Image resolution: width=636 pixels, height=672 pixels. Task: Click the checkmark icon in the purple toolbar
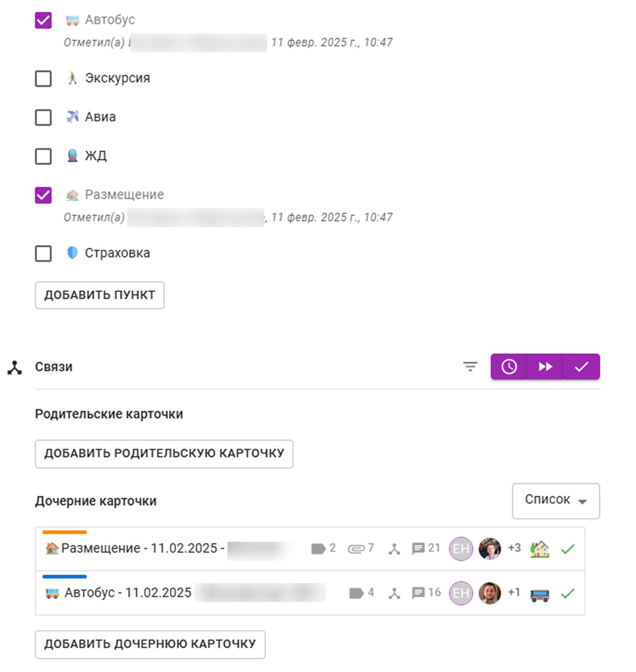[x=581, y=366]
